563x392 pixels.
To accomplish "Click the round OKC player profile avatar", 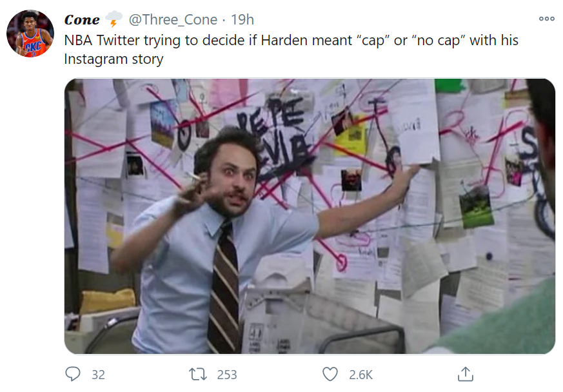I will [x=30, y=34].
